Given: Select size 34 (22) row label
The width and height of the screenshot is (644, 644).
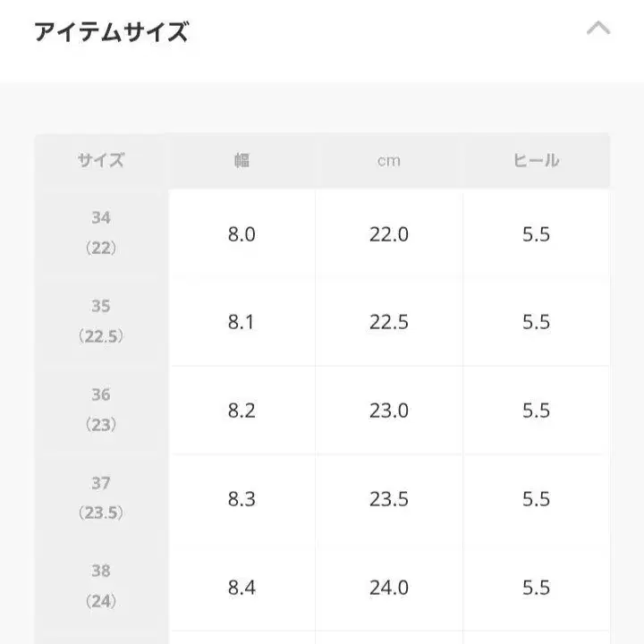Looking at the screenshot, I should pos(101,233).
